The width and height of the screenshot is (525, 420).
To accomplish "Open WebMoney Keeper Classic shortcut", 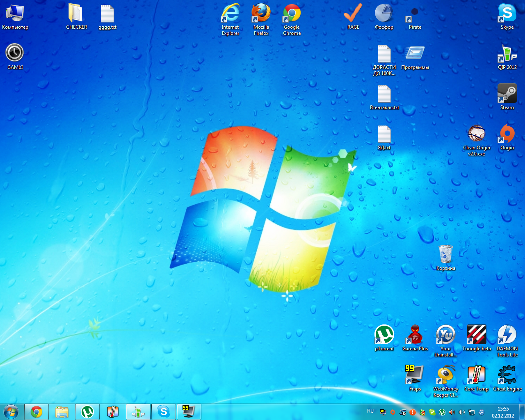I will point(446,381).
